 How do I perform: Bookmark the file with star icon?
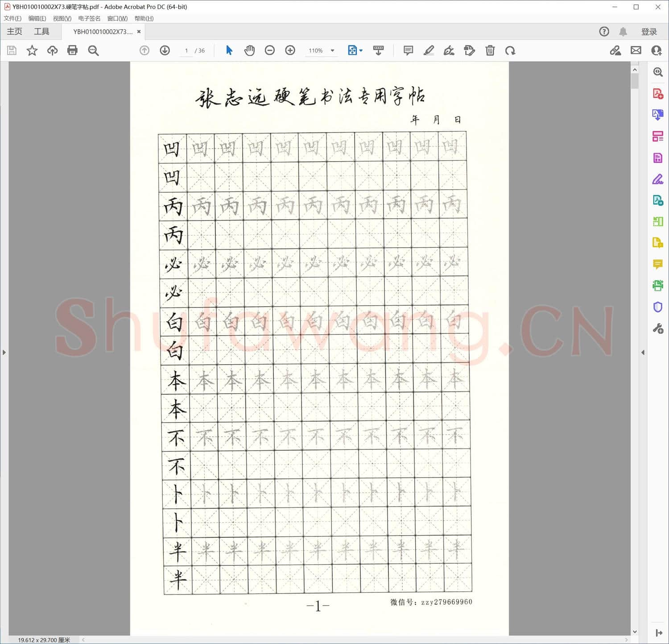tap(32, 50)
